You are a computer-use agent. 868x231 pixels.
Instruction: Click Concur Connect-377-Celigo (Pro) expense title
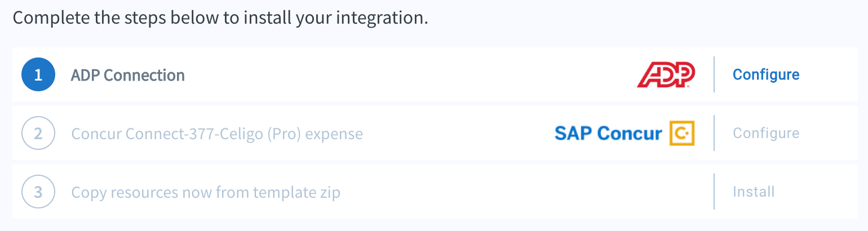click(x=217, y=134)
